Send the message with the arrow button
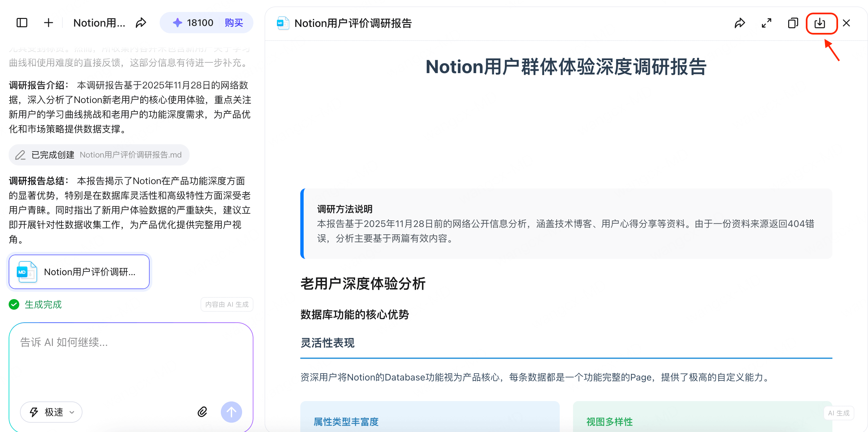868x432 pixels. click(231, 411)
